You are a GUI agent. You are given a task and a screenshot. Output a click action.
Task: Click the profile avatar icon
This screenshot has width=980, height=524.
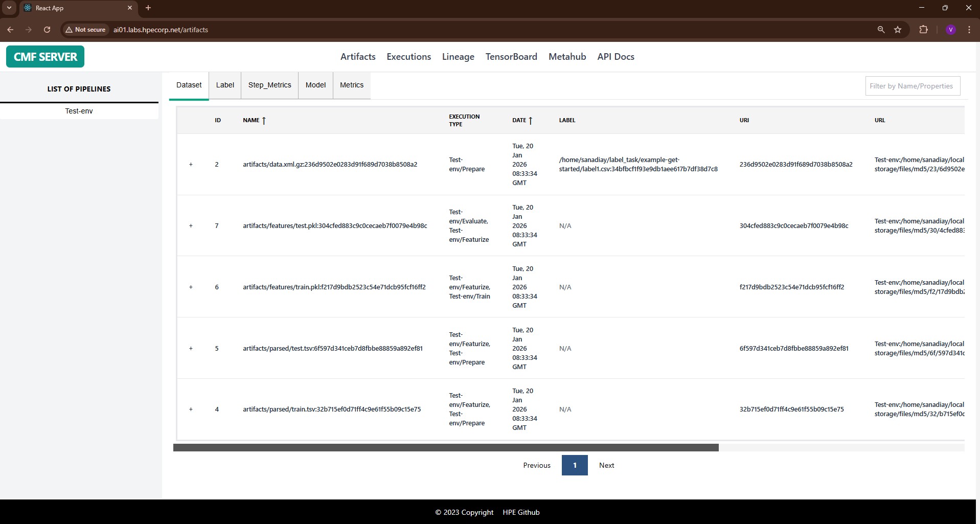click(x=950, y=30)
